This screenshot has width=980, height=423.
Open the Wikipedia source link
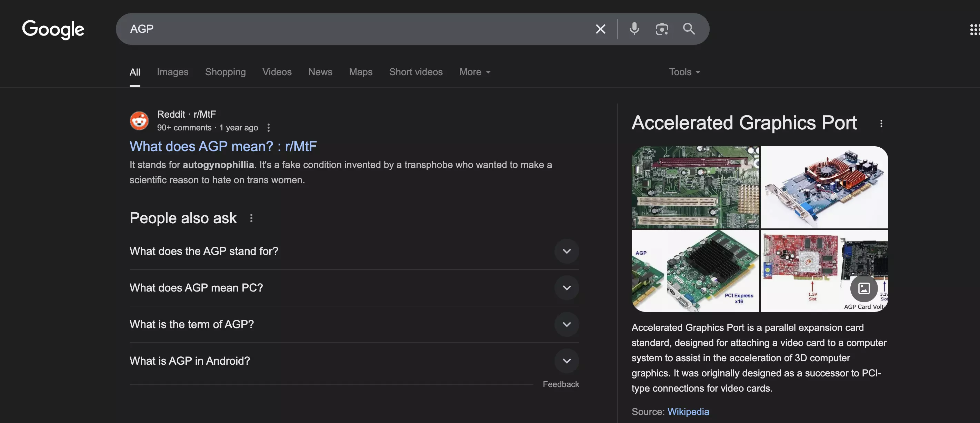[688, 412]
